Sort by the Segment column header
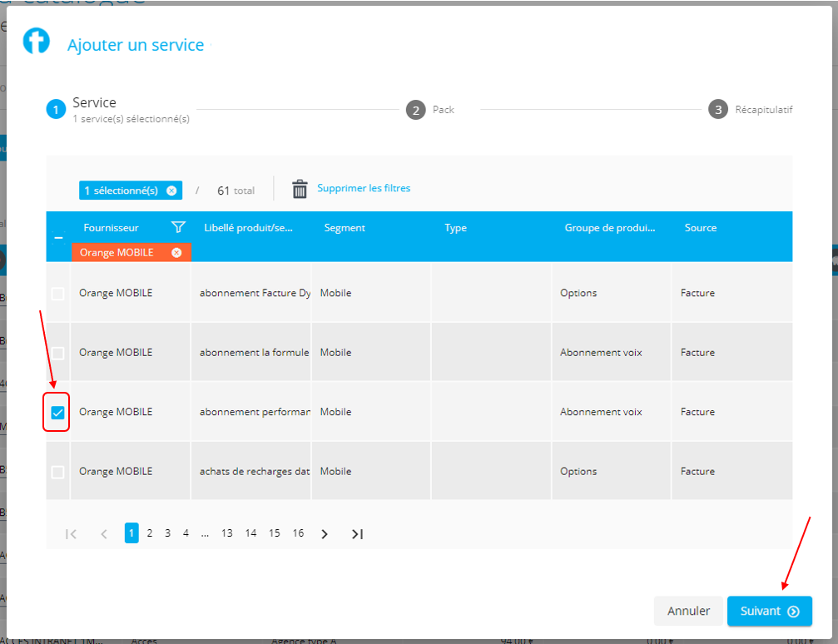The image size is (838, 644). pos(345,228)
